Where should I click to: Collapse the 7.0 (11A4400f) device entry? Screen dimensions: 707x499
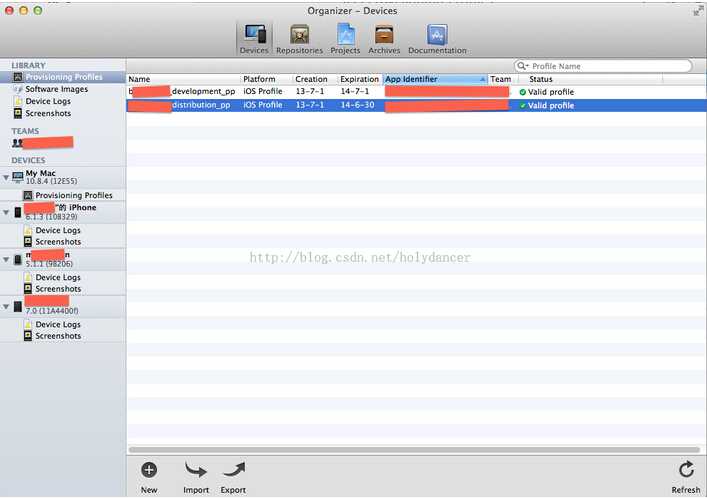pos(6,307)
